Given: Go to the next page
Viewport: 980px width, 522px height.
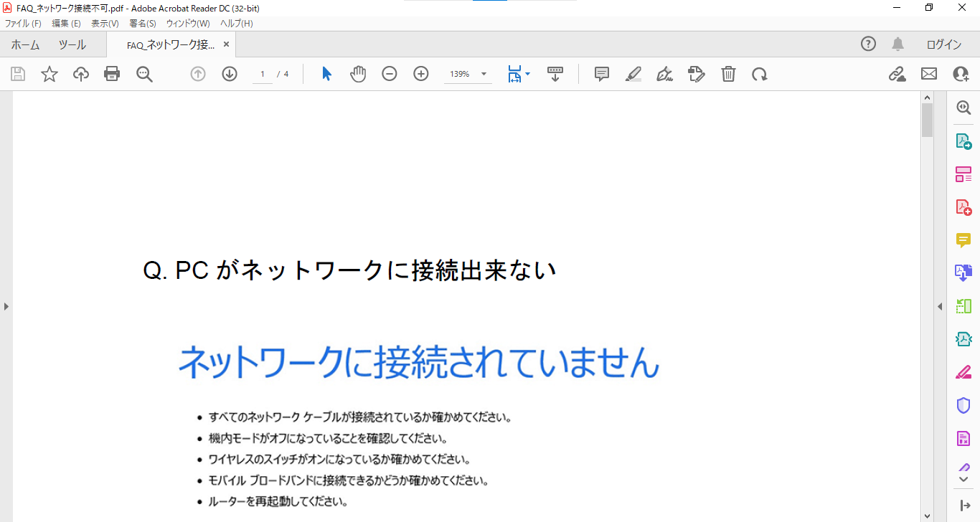Looking at the screenshot, I should click(230, 74).
